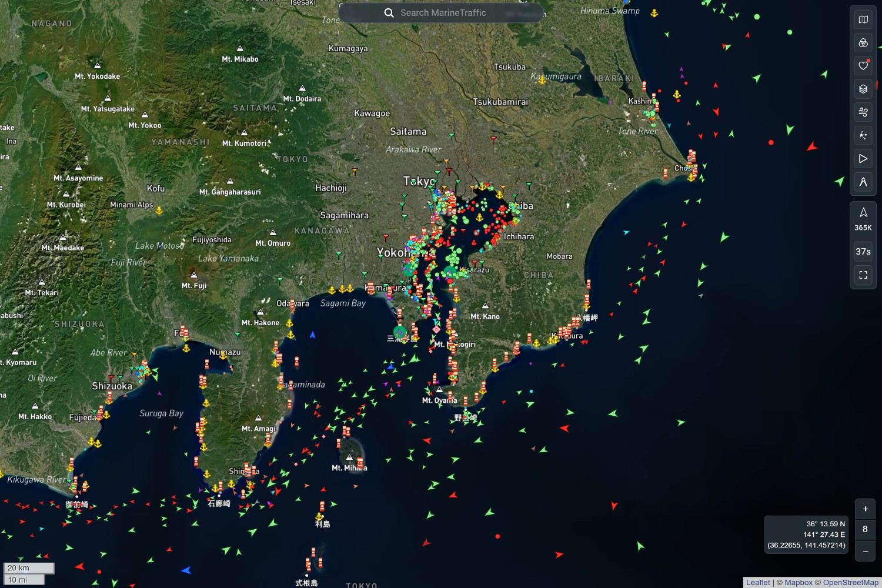The width and height of the screenshot is (882, 588).
Task: Click the 20 km scale bar
Action: pos(29,568)
